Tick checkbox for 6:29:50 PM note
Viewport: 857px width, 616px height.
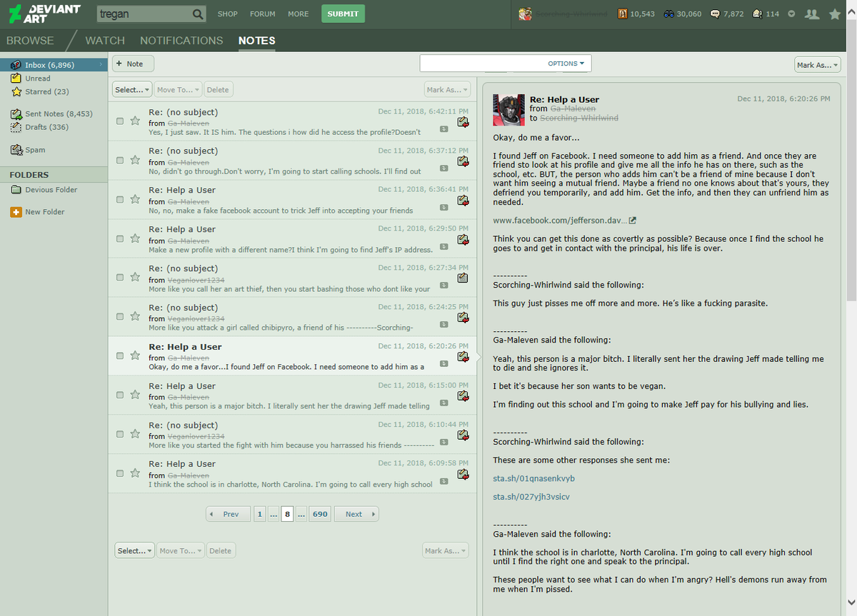120,239
